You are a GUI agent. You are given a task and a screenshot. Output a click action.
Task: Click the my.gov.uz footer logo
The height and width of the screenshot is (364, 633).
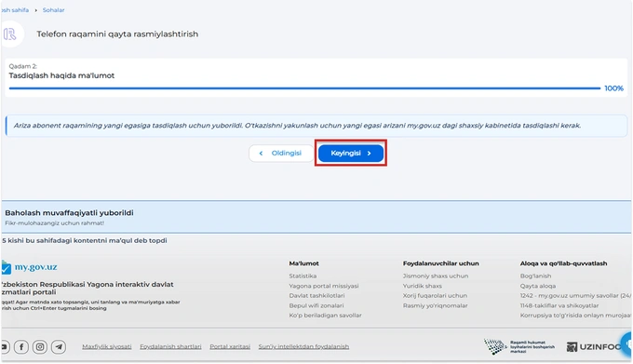click(30, 267)
